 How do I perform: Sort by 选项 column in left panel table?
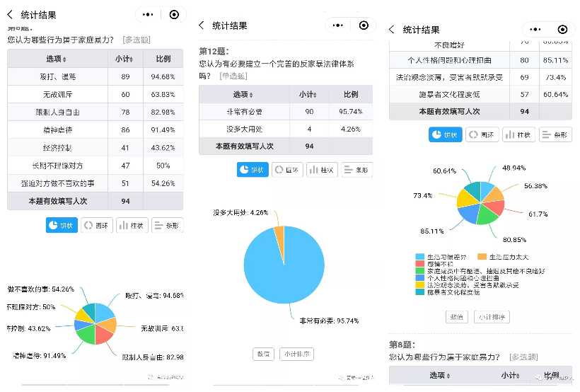pyautogui.click(x=57, y=59)
